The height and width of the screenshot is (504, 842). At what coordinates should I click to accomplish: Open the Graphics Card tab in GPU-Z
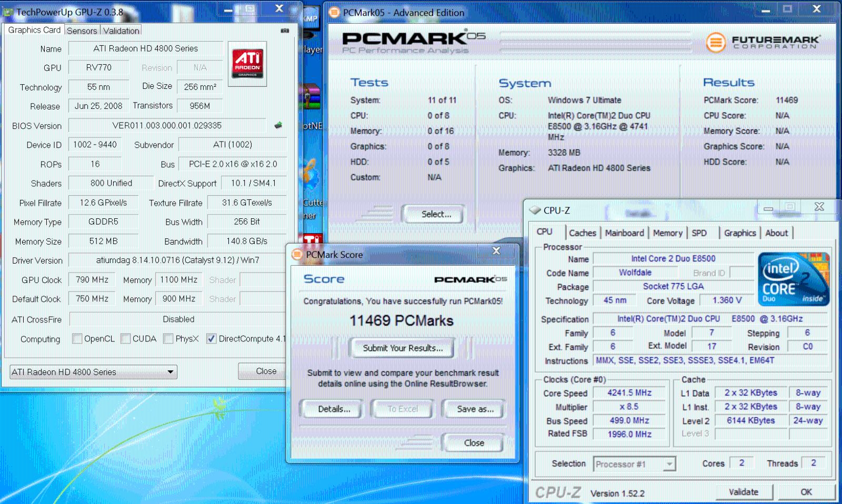[34, 30]
